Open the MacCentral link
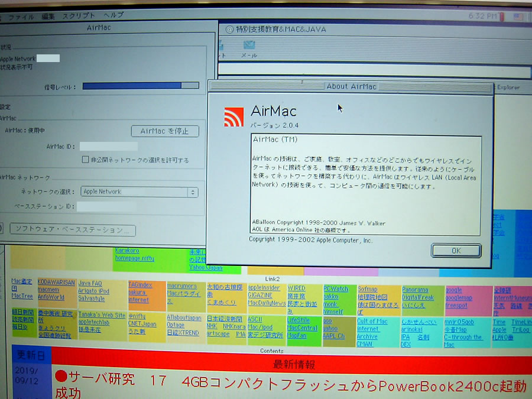The image size is (532, 399). 302,327
